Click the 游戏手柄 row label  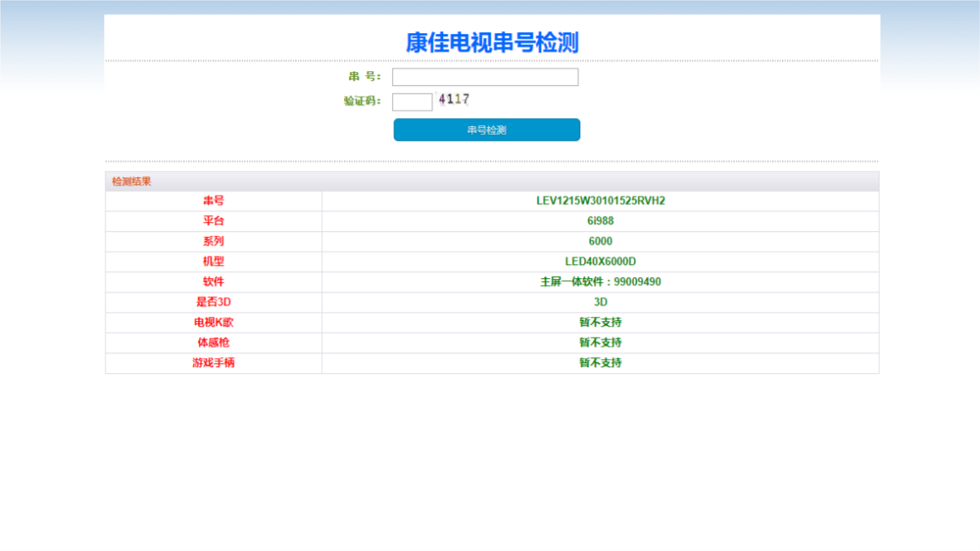[x=213, y=363]
